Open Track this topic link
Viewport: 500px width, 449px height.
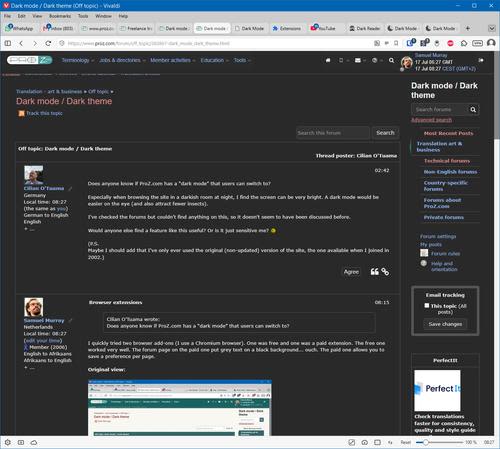(44, 113)
